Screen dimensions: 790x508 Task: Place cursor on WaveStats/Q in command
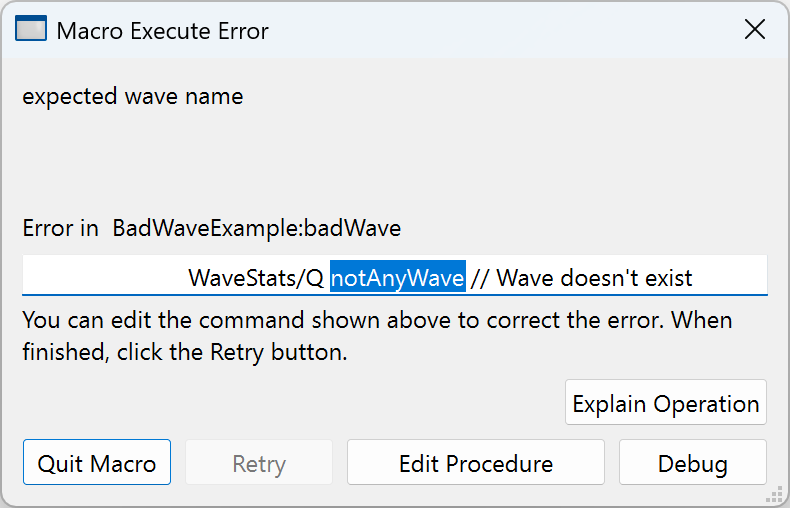pyautogui.click(x=255, y=277)
